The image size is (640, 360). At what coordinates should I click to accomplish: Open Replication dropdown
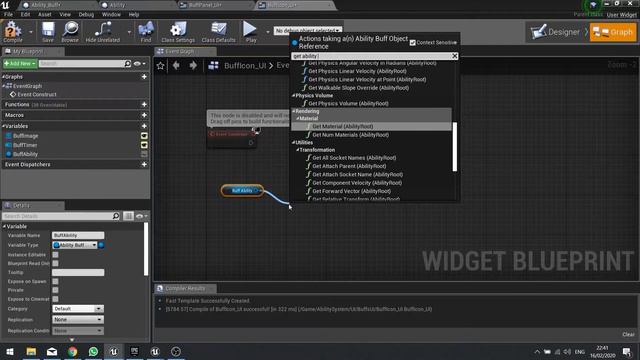[78, 320]
